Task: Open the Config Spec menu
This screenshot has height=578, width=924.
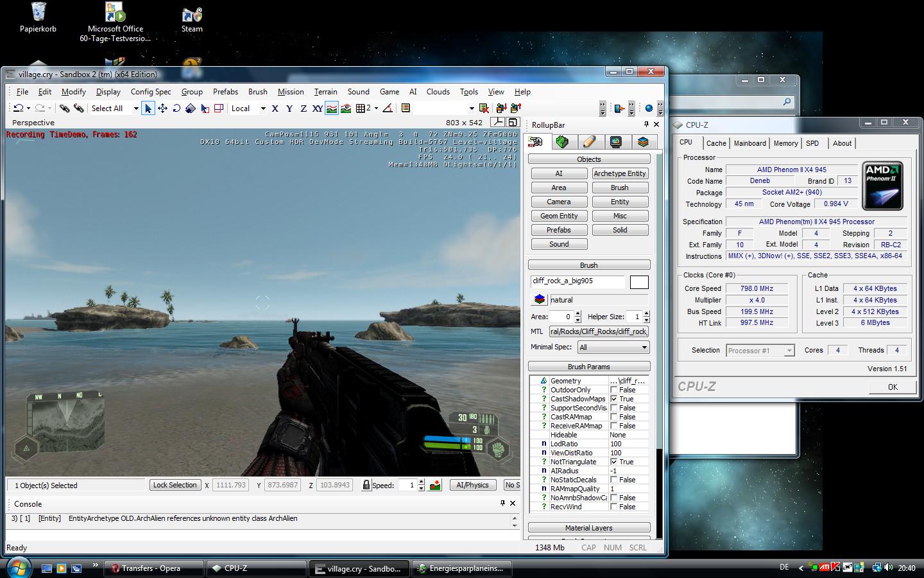Action: pos(151,92)
